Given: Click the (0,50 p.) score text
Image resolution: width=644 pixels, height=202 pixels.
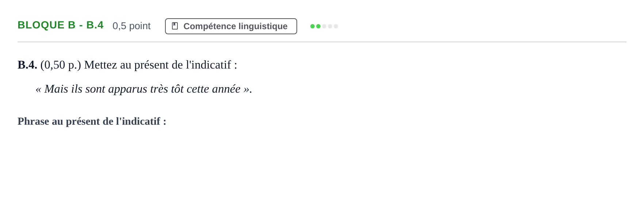Looking at the screenshot, I should point(61,65).
